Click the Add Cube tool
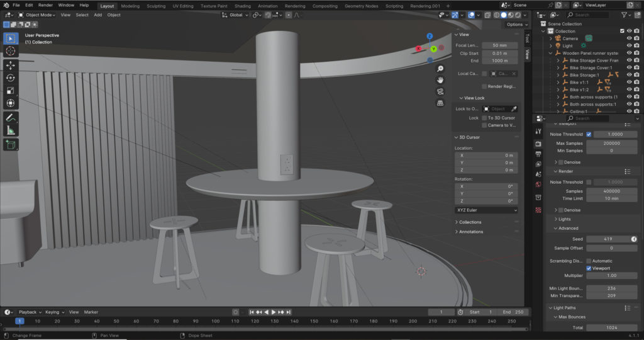Screen dimensions: 644x340 pyautogui.click(x=10, y=145)
